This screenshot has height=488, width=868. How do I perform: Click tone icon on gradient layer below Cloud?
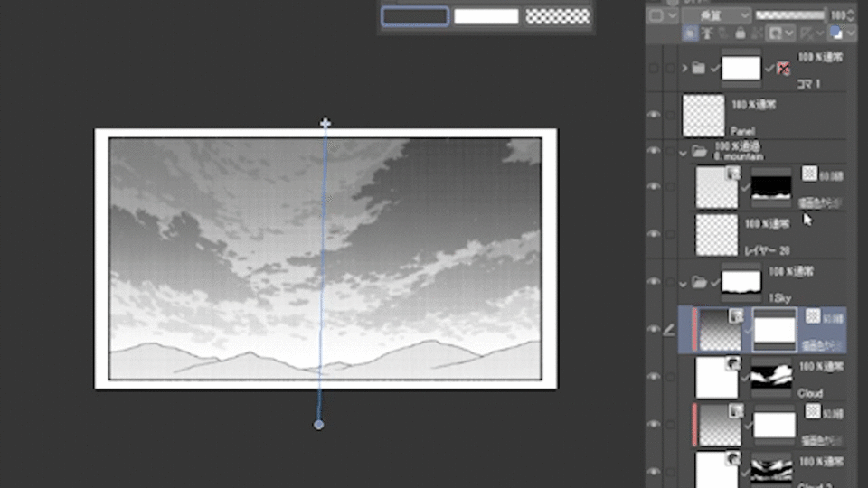tap(813, 411)
